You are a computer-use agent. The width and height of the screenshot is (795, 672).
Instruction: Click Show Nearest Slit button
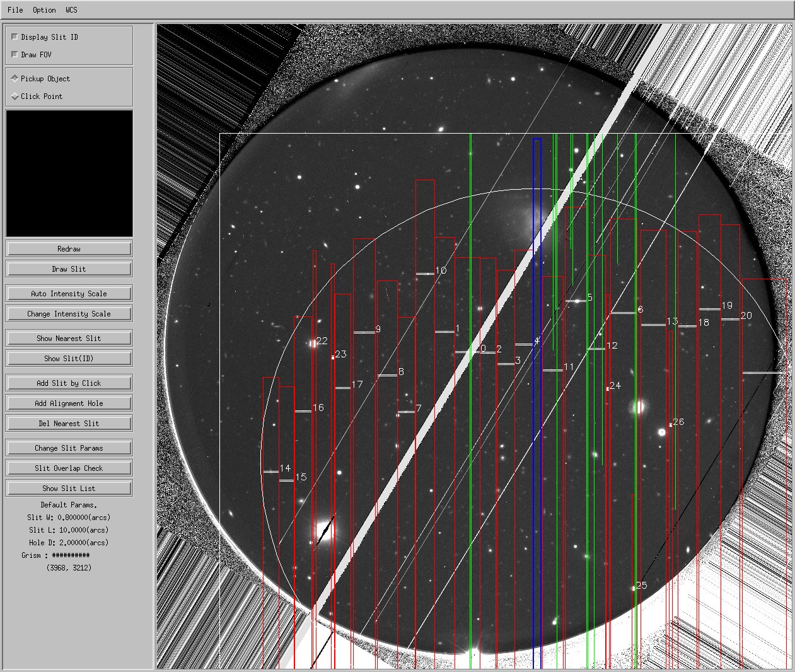[x=69, y=339]
